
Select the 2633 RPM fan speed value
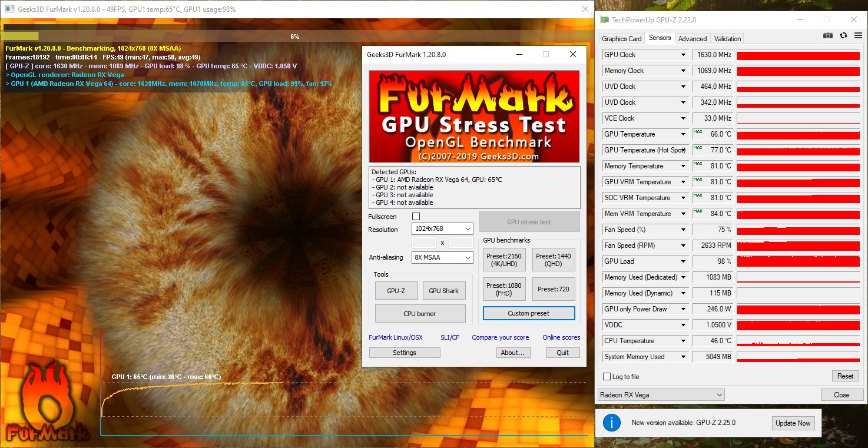[x=713, y=245]
